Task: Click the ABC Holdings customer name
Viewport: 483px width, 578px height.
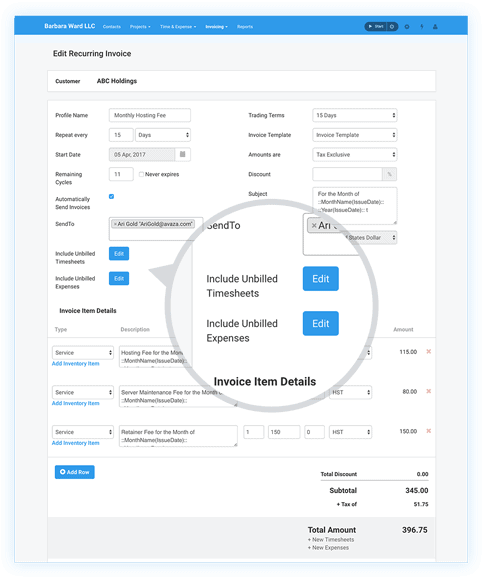Action: tap(117, 81)
